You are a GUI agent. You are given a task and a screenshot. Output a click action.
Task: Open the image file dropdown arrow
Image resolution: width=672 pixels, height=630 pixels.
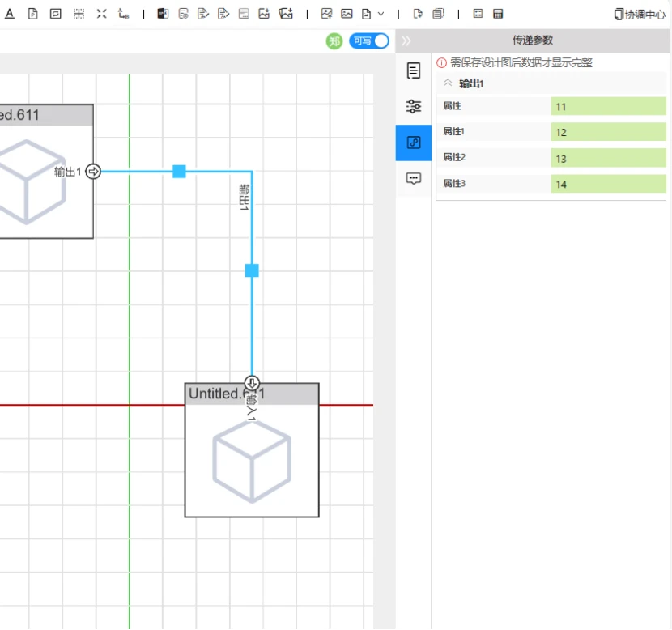click(x=381, y=14)
